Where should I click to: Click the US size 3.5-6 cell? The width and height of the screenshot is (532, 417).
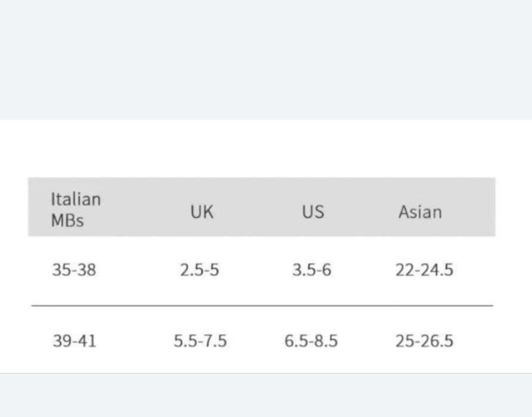click(312, 270)
